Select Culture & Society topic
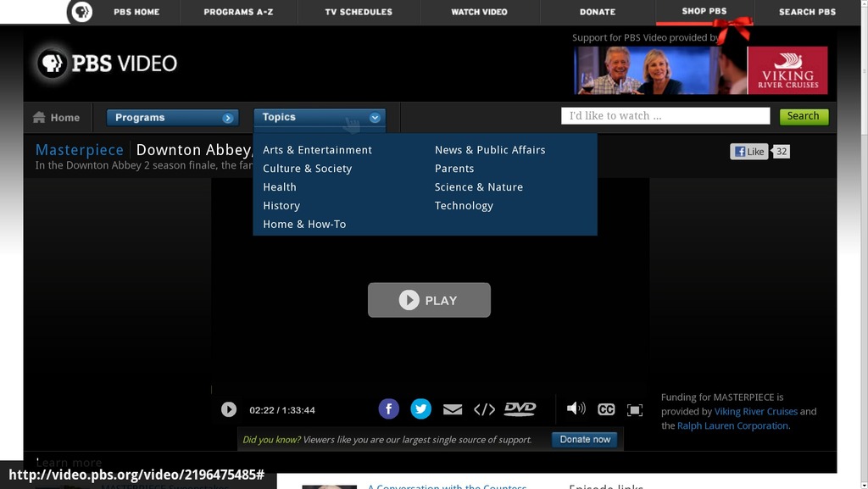Viewport: 868px width, 489px height. (x=307, y=169)
